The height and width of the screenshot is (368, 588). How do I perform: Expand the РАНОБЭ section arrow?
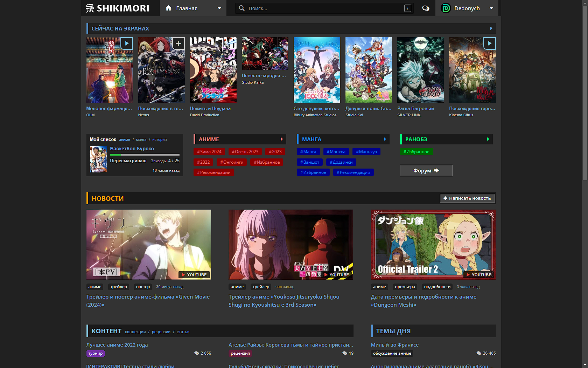click(x=488, y=139)
